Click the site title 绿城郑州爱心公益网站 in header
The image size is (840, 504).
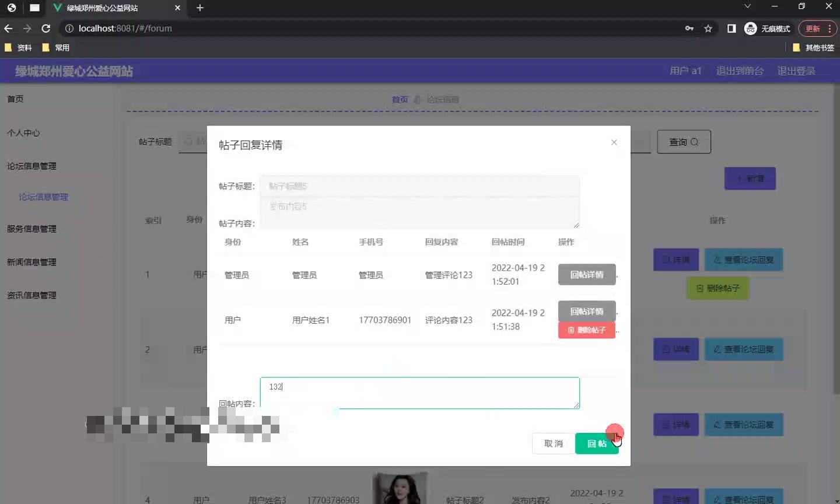point(74,71)
